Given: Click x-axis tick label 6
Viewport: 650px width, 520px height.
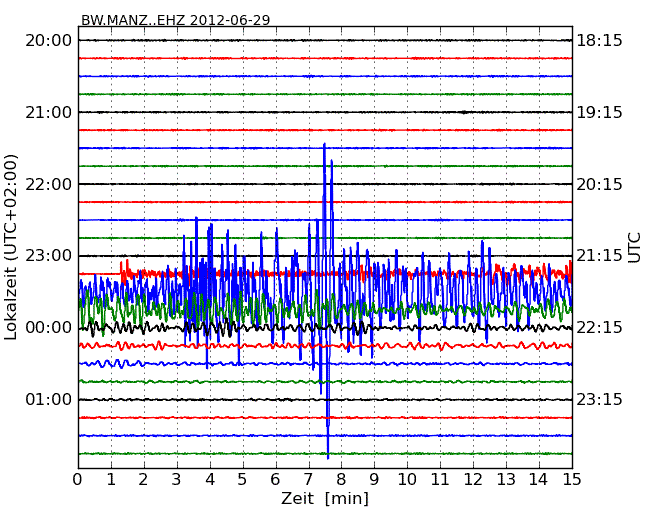Looking at the screenshot, I should coord(275,479).
